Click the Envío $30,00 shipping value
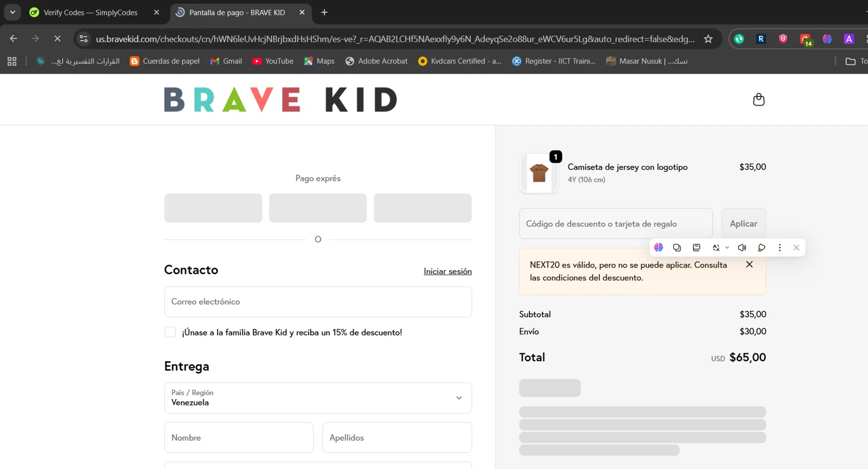The image size is (868, 469). 752,331
